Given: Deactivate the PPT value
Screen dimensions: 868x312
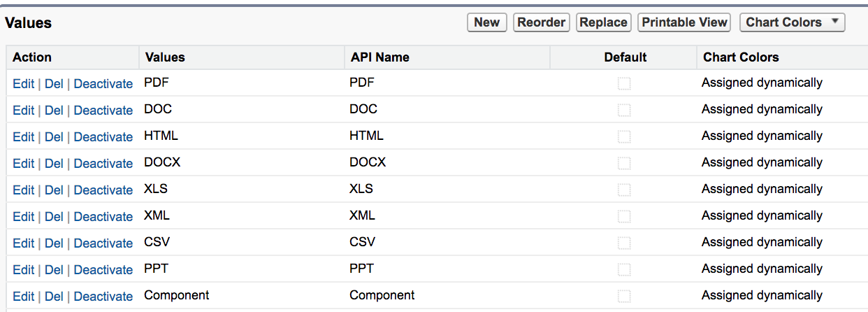Looking at the screenshot, I should point(103,270).
